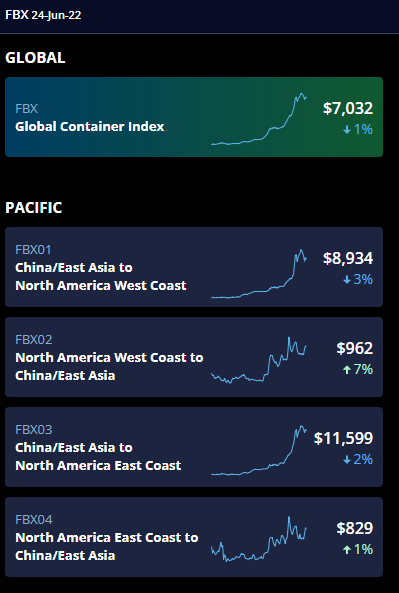This screenshot has width=399, height=593.
Task: Open FBX01 China/East Asia to West Coast card
Action: point(194,267)
